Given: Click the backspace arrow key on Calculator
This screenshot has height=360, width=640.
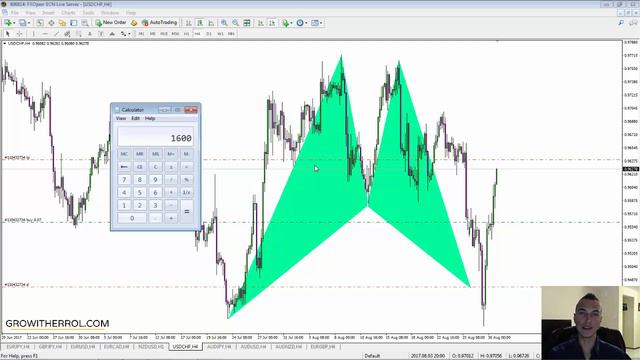Looking at the screenshot, I should pos(124,167).
